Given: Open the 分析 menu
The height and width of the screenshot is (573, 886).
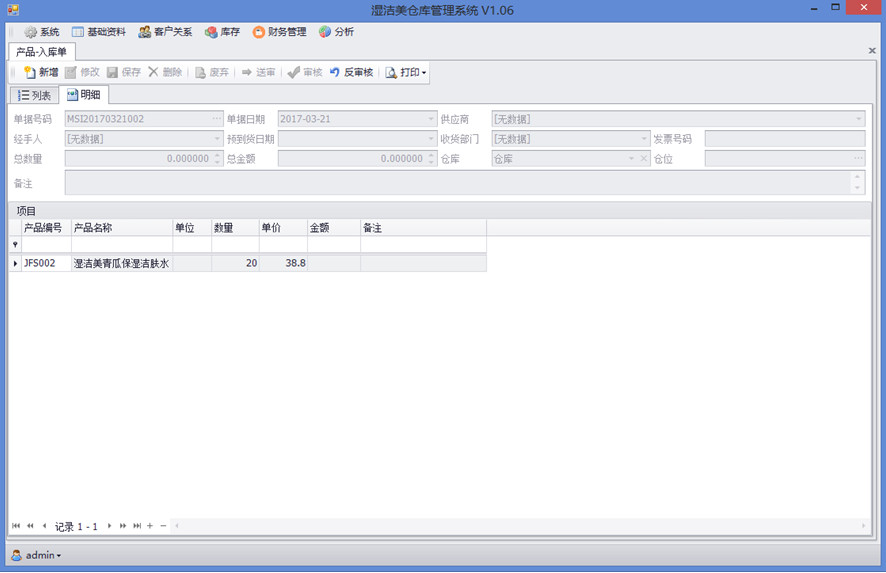Looking at the screenshot, I should 336,32.
